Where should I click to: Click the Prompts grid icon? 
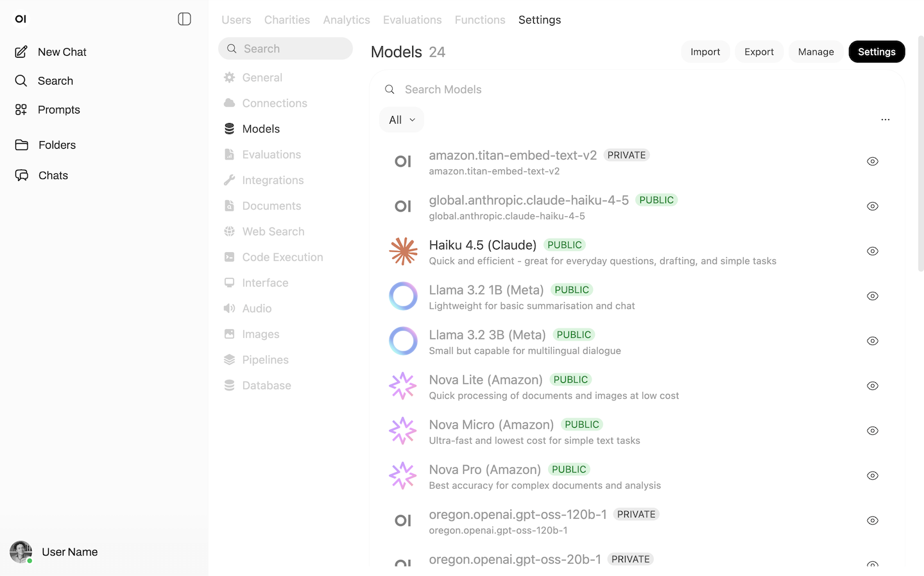click(x=21, y=110)
